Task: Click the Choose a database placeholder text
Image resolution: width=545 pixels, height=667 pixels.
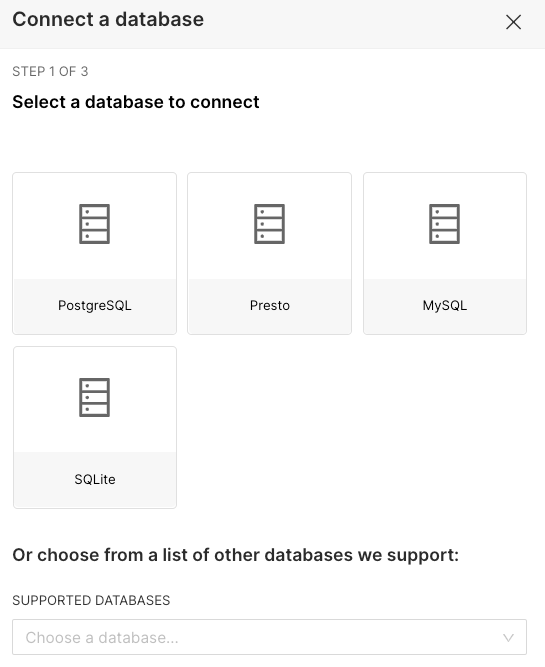Action: [x=102, y=638]
